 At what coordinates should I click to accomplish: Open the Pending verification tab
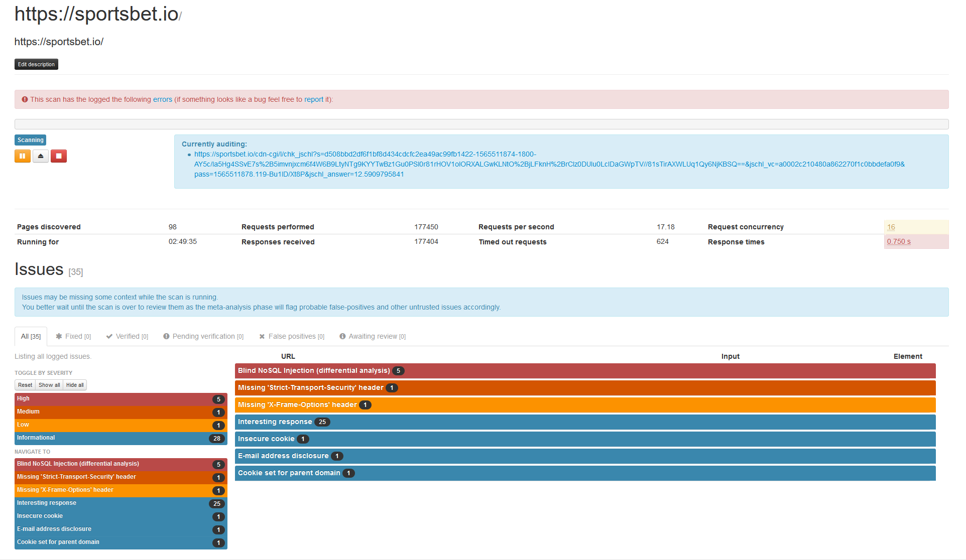pos(203,336)
